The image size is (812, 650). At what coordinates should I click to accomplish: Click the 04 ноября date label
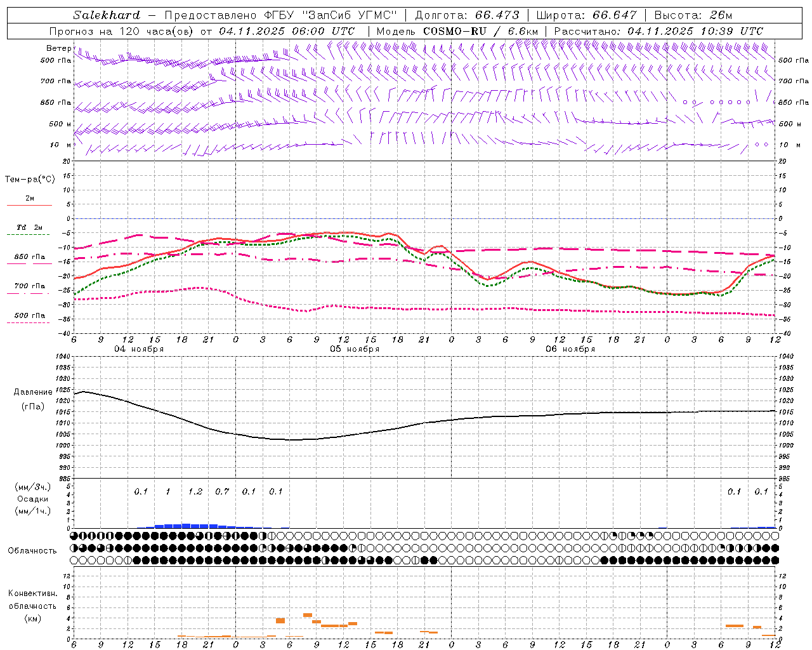pyautogui.click(x=139, y=348)
